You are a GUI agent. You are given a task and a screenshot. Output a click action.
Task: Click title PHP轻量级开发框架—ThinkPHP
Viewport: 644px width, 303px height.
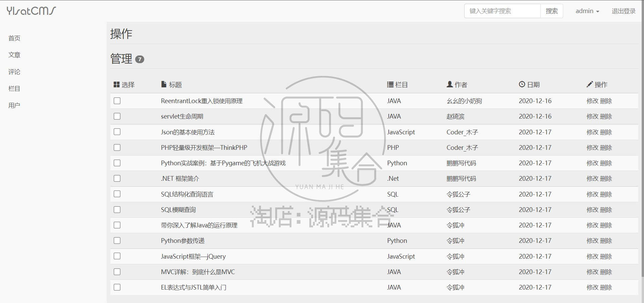(204, 148)
